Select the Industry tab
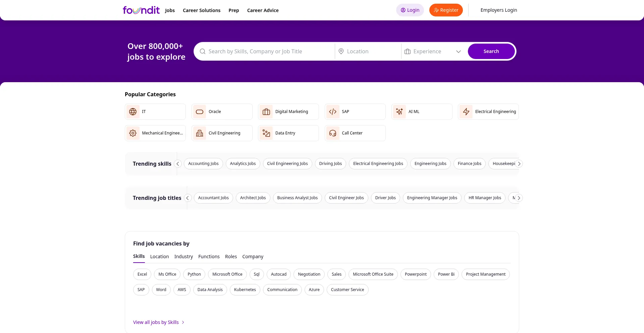The height and width of the screenshot is (333, 644). 183,257
